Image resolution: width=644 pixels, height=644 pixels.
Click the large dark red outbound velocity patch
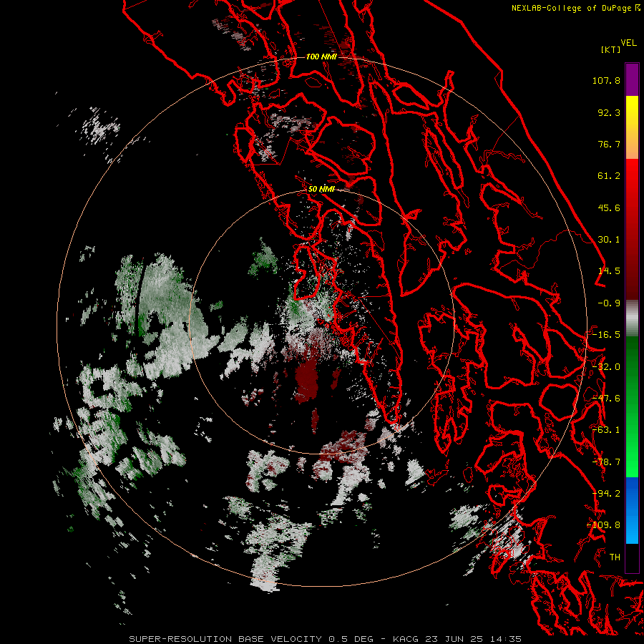308,380
